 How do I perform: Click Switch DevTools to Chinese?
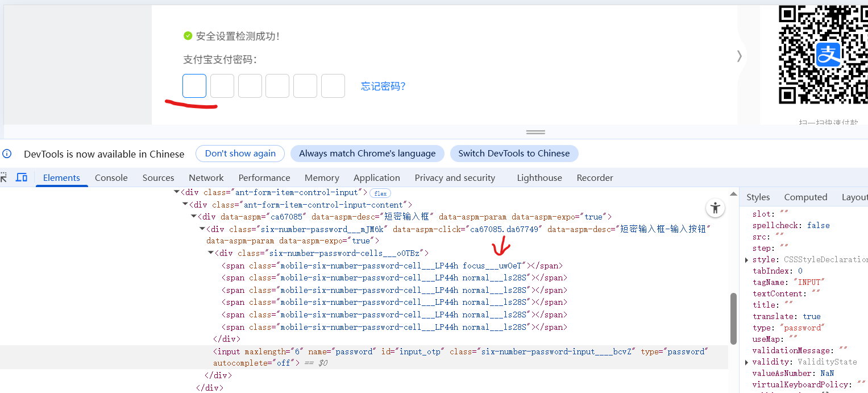(x=514, y=154)
